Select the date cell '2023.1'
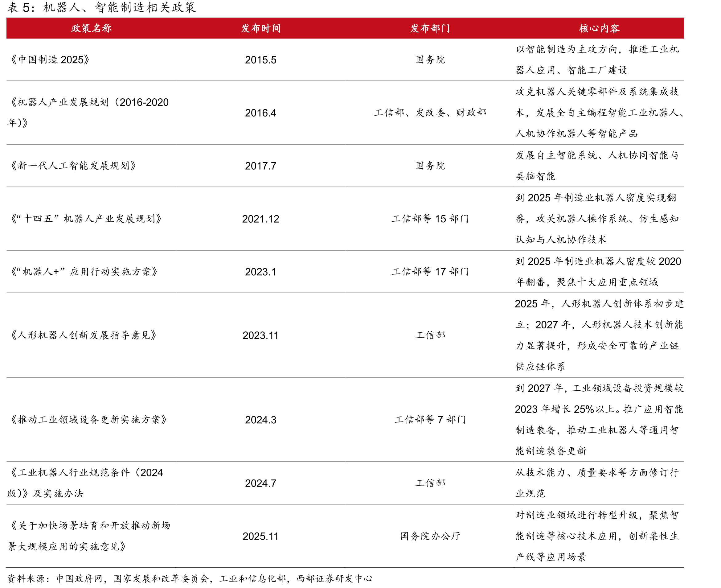Viewport: 721px width, 588px height. click(x=260, y=272)
